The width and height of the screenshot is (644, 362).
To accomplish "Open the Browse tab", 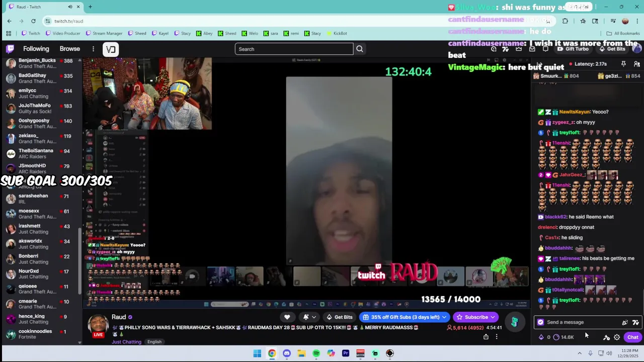I will coord(70,49).
